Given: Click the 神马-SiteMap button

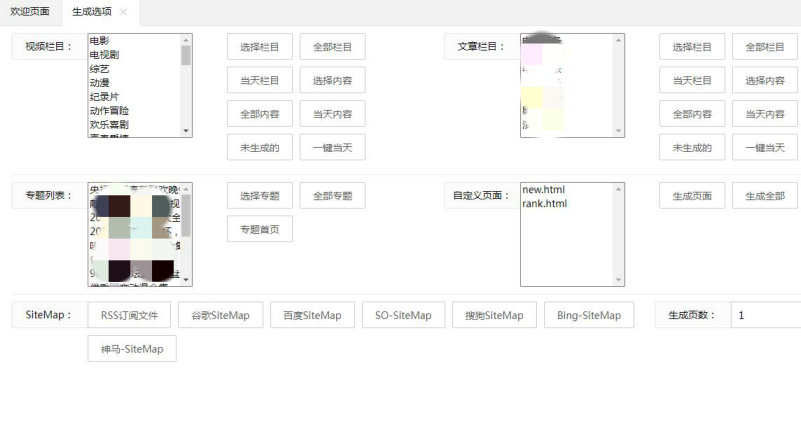Looking at the screenshot, I should (132, 349).
